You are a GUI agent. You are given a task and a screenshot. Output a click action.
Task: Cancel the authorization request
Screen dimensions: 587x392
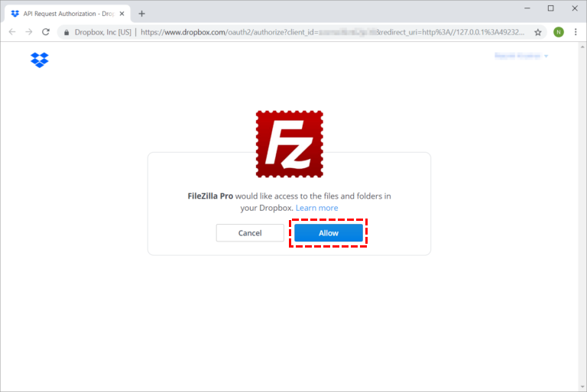point(250,233)
